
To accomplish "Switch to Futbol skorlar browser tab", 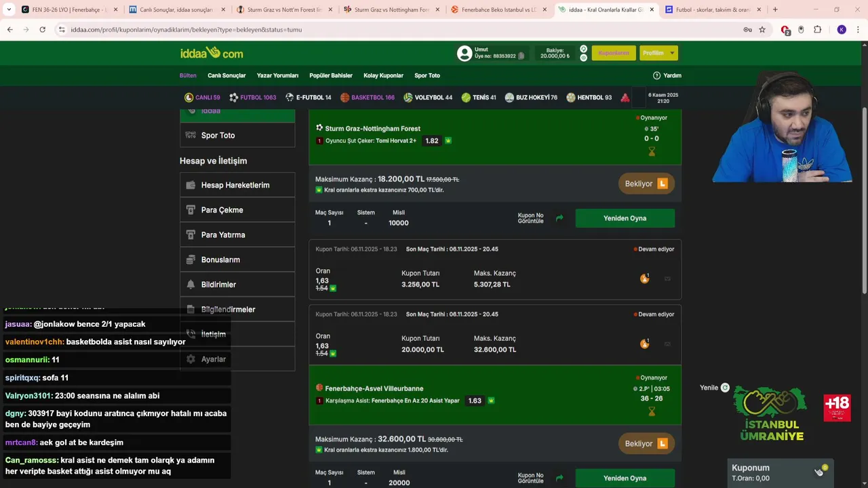I will (713, 9).
